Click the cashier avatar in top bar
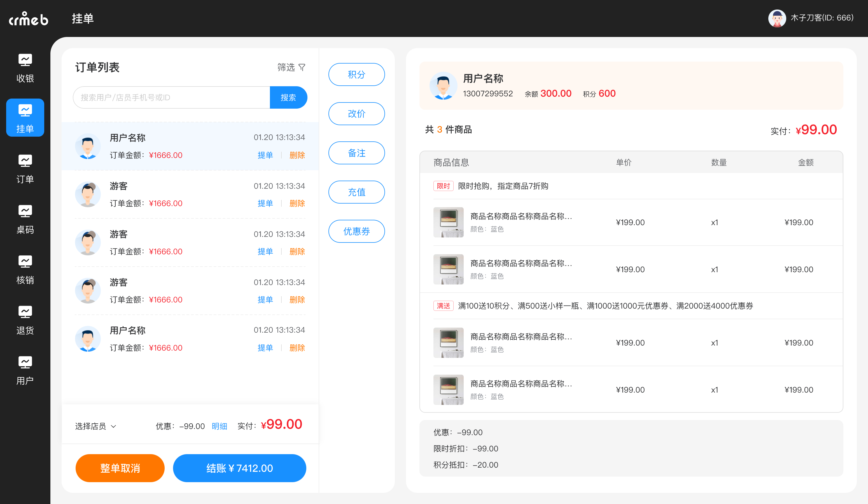Screen dimensions: 868x504 (777, 18)
